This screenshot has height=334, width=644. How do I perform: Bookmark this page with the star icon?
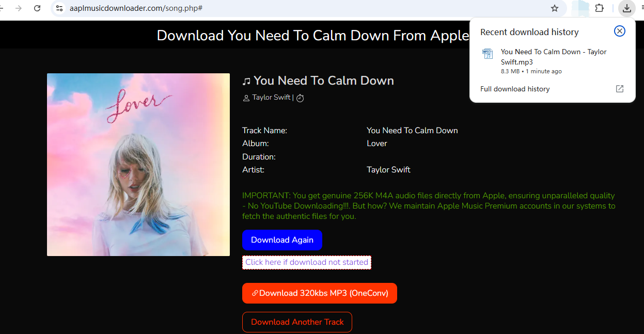555,8
